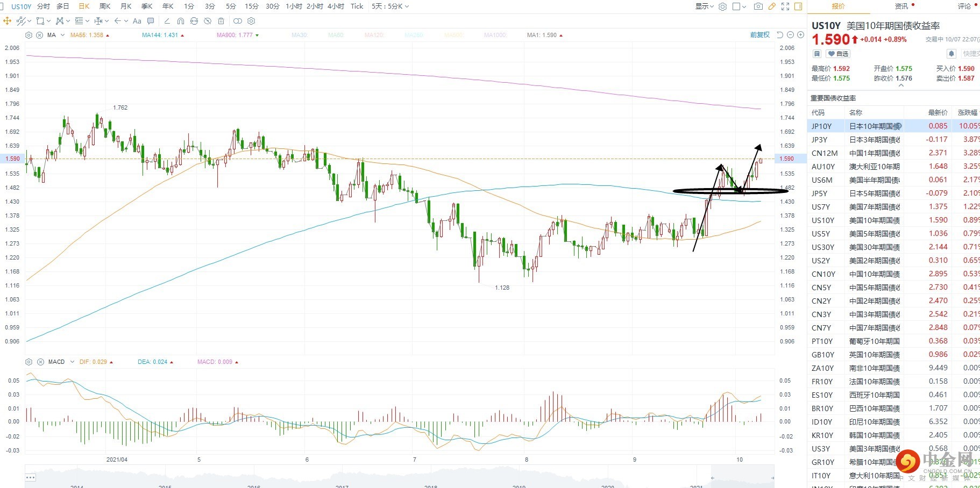Open the notes icon beside 自选
This screenshot has width=980, height=488.
point(816,54)
